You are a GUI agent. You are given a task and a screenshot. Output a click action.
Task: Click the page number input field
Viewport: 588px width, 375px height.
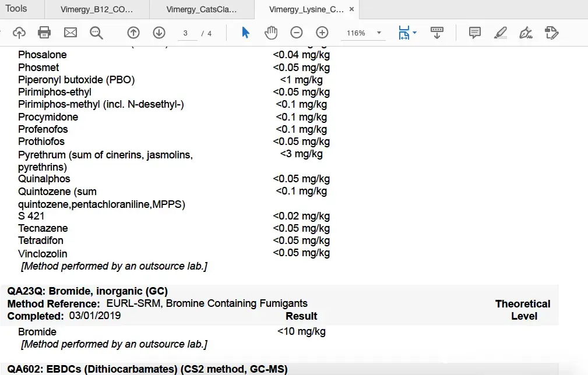[186, 33]
